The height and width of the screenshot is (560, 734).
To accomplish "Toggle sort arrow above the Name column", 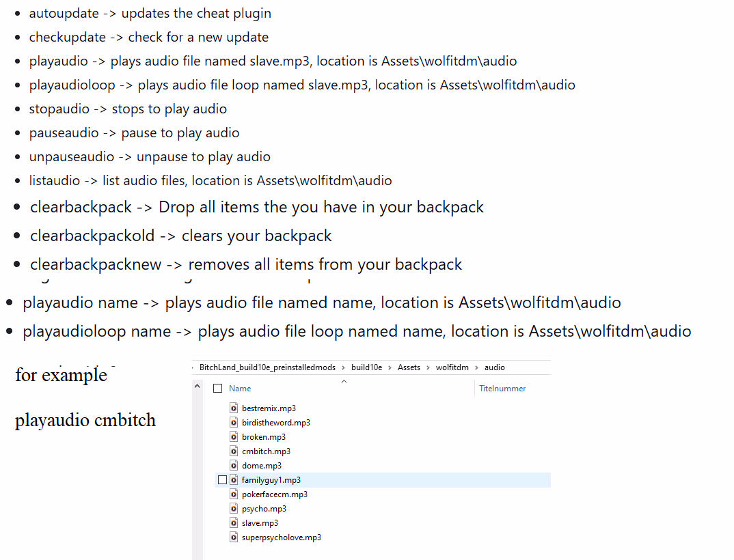I will pyautogui.click(x=344, y=382).
